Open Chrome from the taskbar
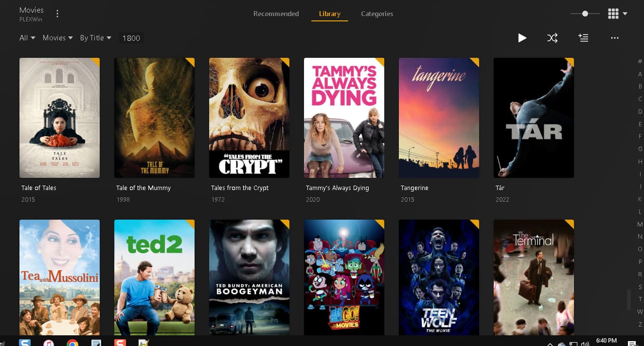 pos(72,343)
